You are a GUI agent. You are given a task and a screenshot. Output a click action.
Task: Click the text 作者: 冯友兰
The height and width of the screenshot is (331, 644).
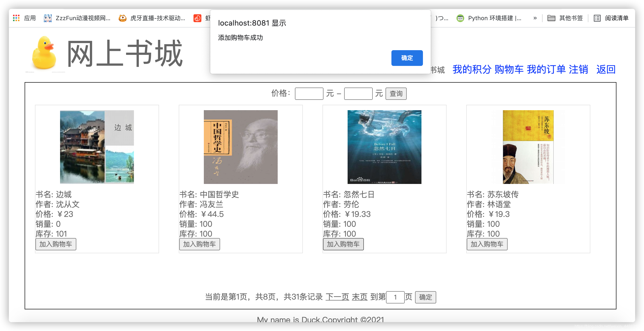pos(201,204)
